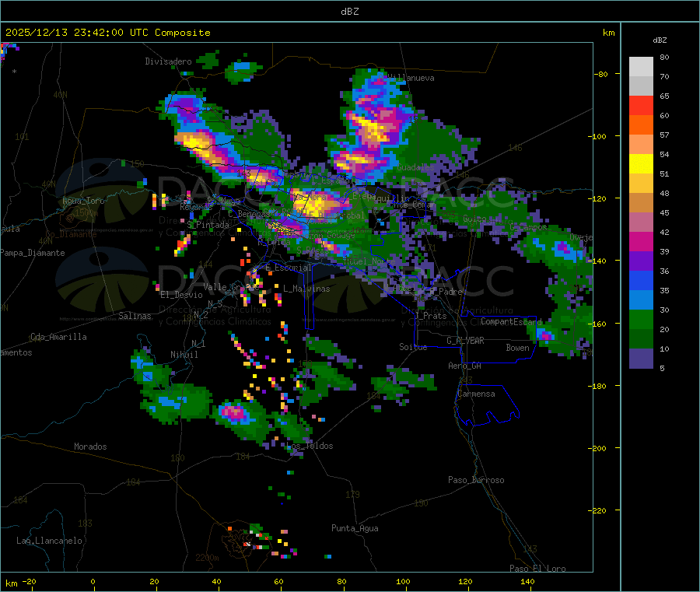Click the Bowen location label
Screen dimensions: 700x592
pos(517,348)
